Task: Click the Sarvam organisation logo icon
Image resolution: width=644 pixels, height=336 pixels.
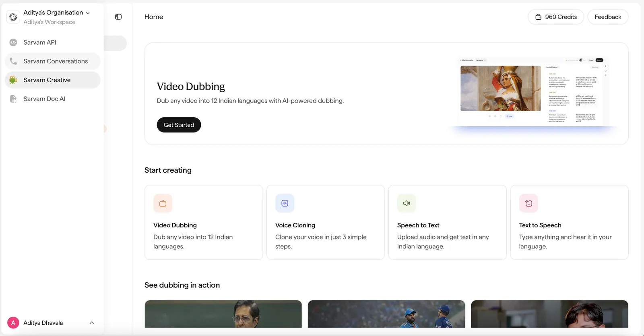Action: pyautogui.click(x=13, y=17)
